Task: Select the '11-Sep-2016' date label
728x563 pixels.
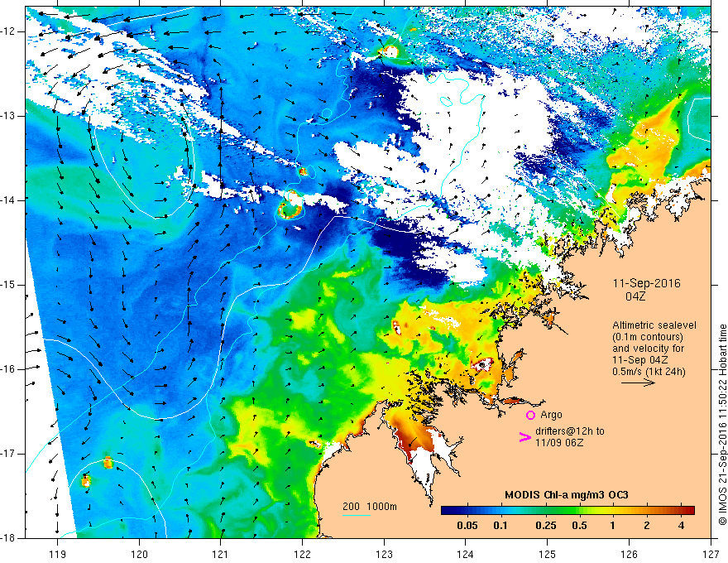Action: pyautogui.click(x=647, y=283)
